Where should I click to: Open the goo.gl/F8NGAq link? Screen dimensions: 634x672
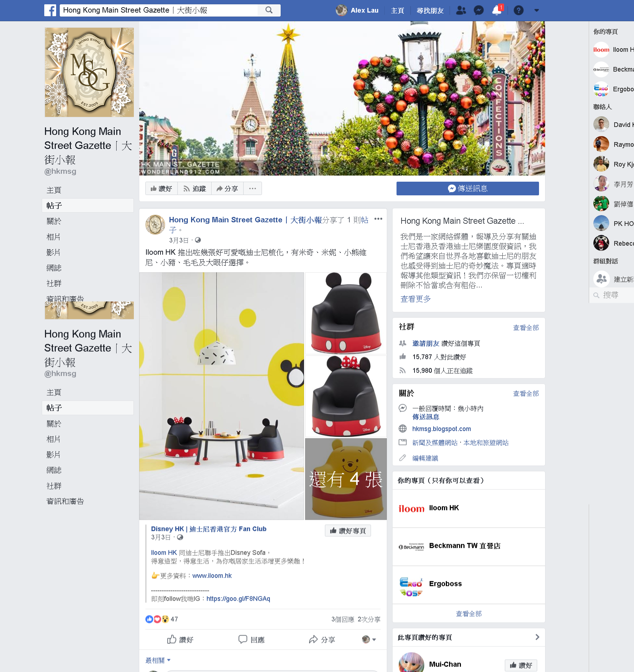pyautogui.click(x=238, y=599)
